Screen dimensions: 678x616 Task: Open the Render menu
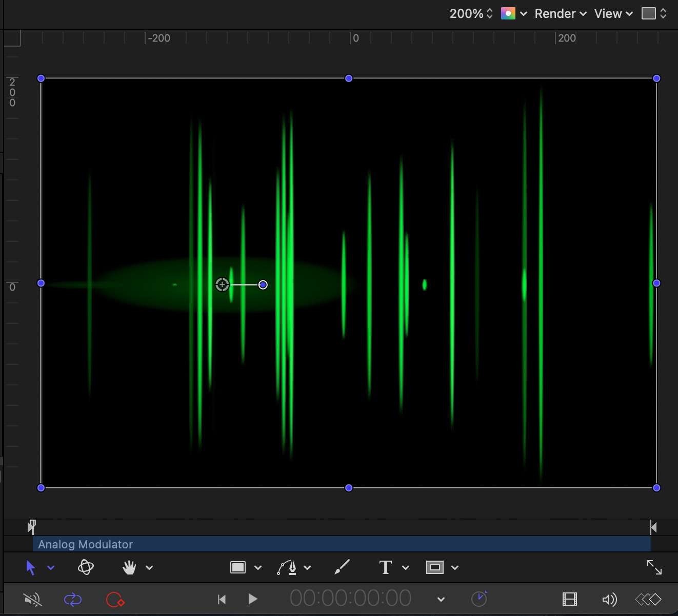coord(560,14)
